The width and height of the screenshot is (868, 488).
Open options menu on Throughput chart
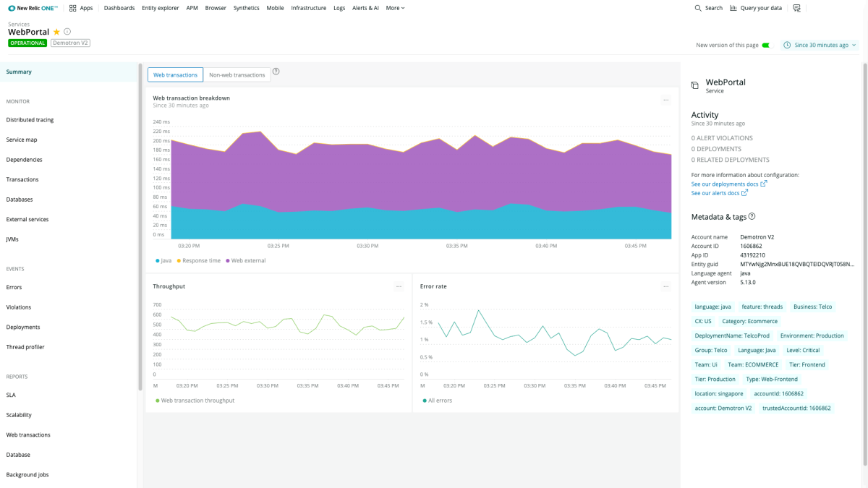[399, 286]
